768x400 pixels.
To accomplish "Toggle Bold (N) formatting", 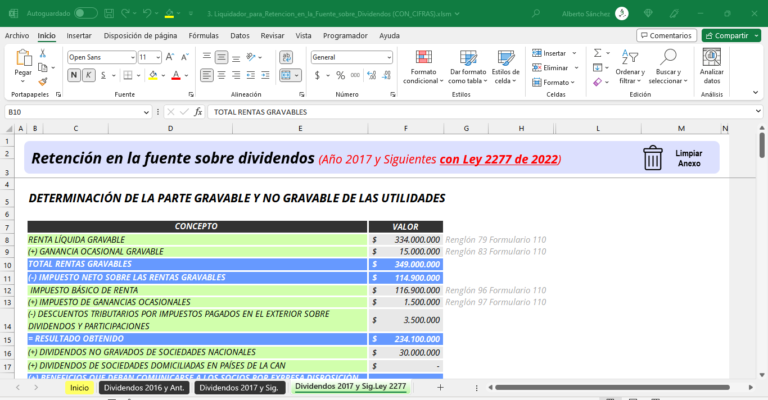I will [x=74, y=75].
